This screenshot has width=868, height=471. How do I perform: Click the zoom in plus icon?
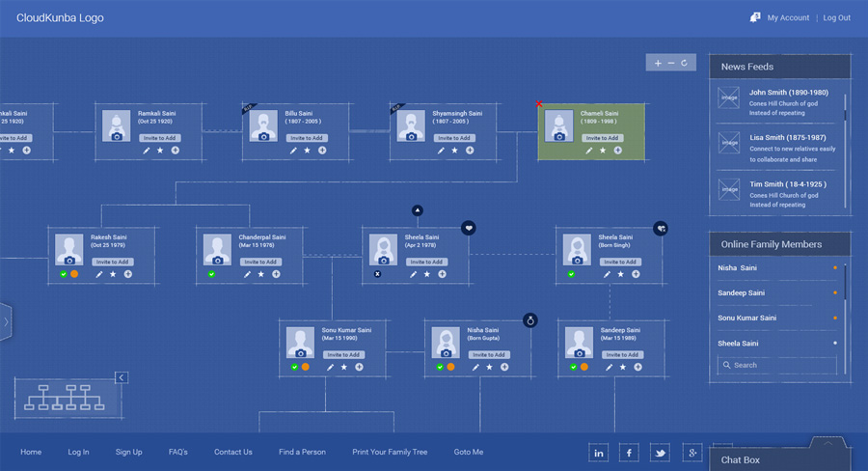tap(658, 63)
